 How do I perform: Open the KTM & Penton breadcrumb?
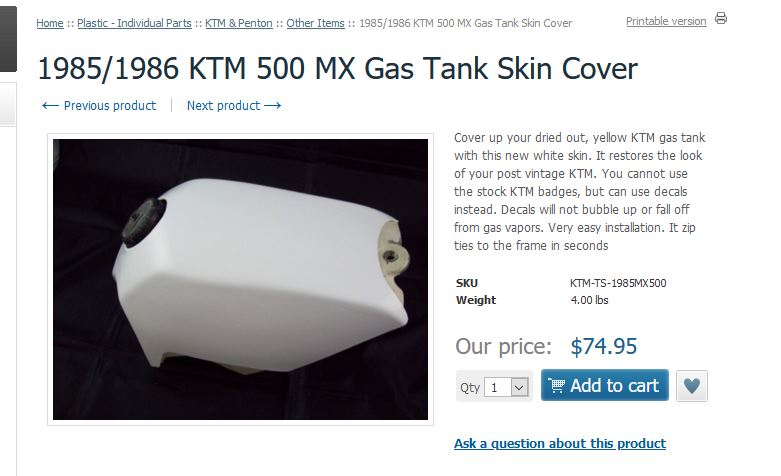(239, 23)
